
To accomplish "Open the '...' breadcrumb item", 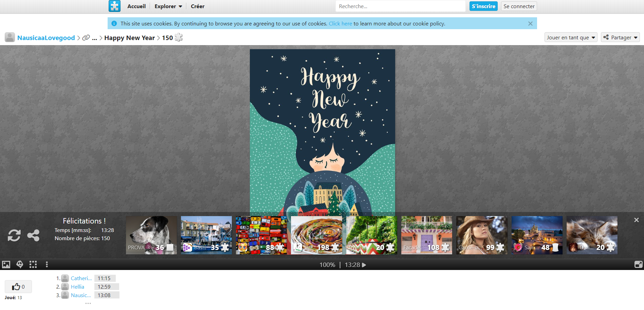I will pos(94,38).
